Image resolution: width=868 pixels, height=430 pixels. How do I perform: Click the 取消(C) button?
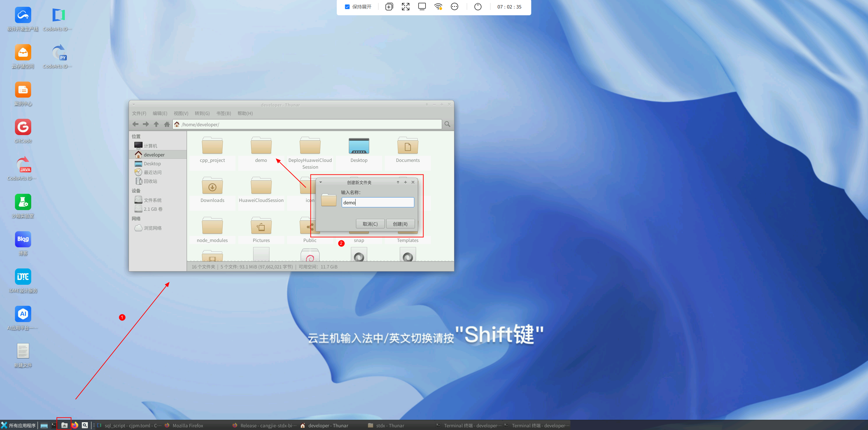370,224
